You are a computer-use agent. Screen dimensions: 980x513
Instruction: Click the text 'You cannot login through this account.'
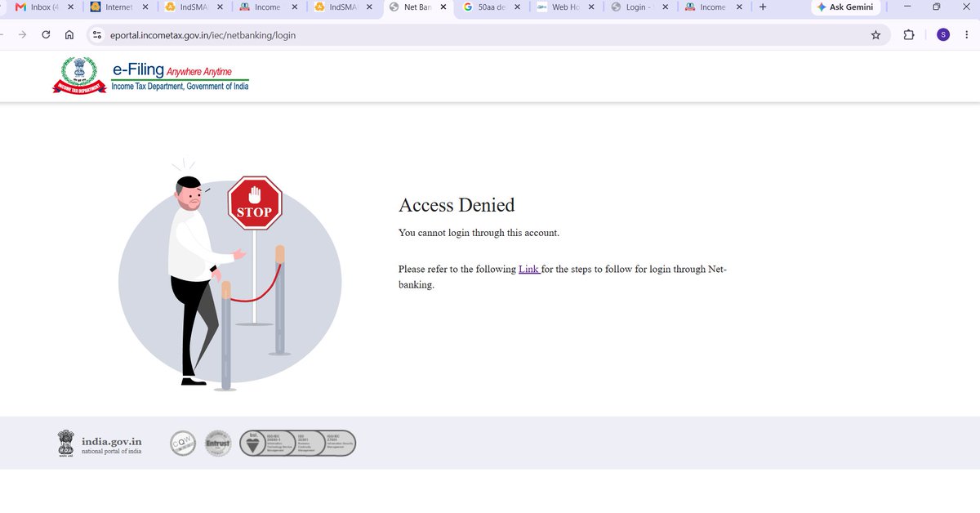(x=479, y=233)
